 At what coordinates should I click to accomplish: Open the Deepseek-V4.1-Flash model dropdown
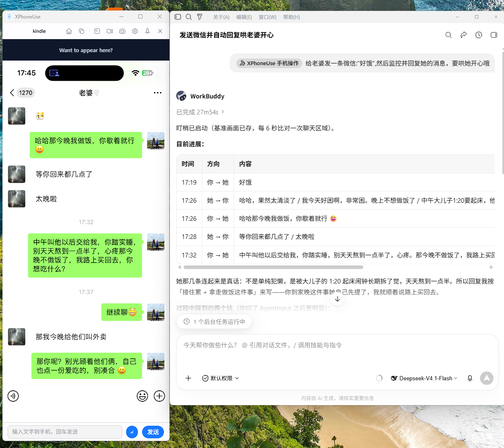pos(424,378)
